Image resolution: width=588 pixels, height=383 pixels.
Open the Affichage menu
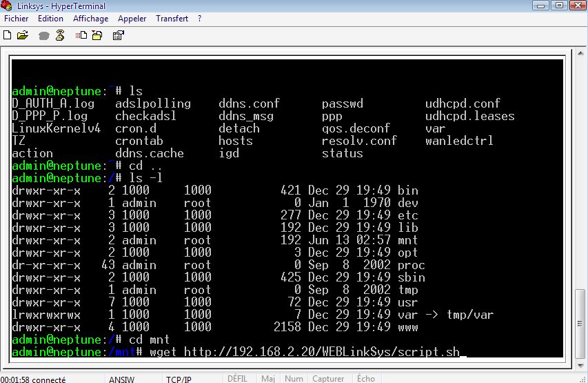point(91,19)
